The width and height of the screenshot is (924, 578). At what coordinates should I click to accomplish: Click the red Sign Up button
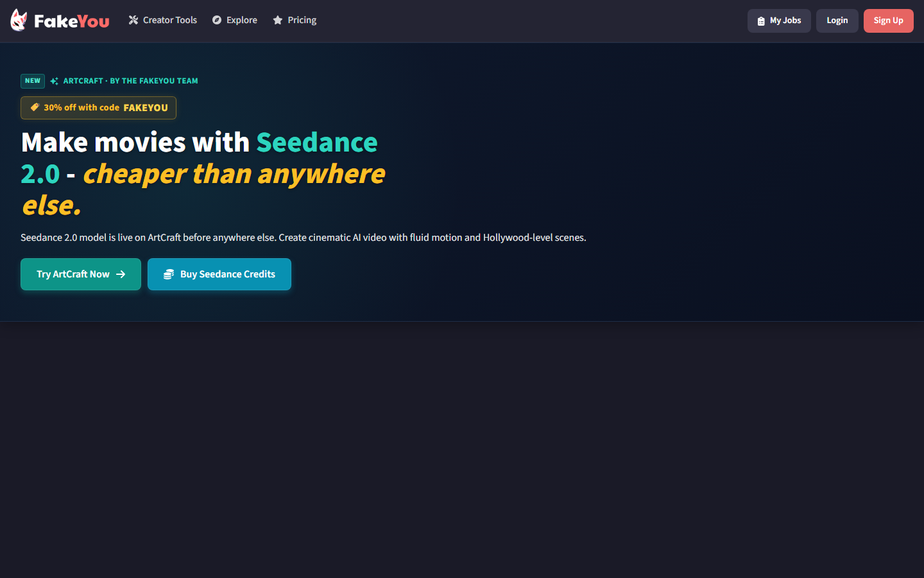889,21
